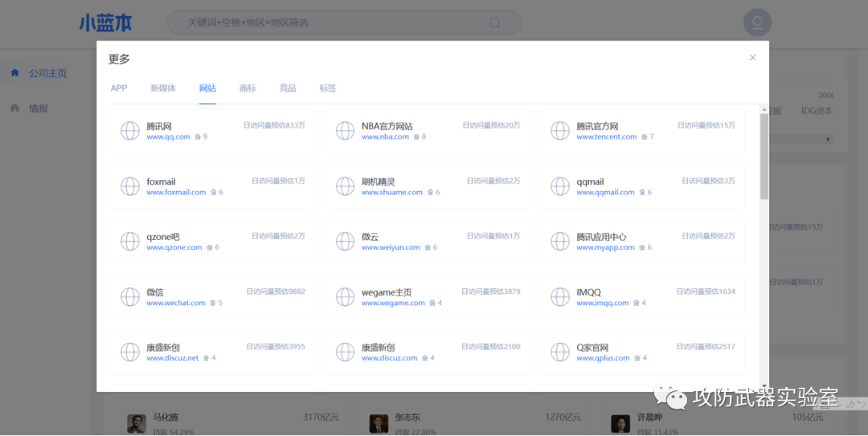Screen dimensions: 868x436
Task: Click the 情报 sidebar icon
Action: pos(15,108)
